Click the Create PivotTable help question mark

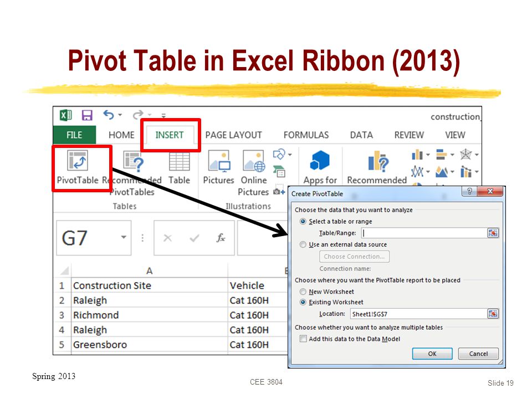pos(469,191)
